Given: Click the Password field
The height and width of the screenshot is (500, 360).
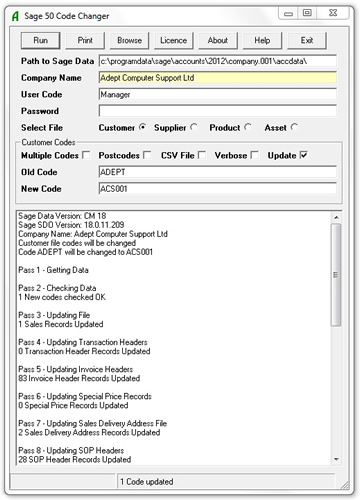Looking at the screenshot, I should coord(218,111).
